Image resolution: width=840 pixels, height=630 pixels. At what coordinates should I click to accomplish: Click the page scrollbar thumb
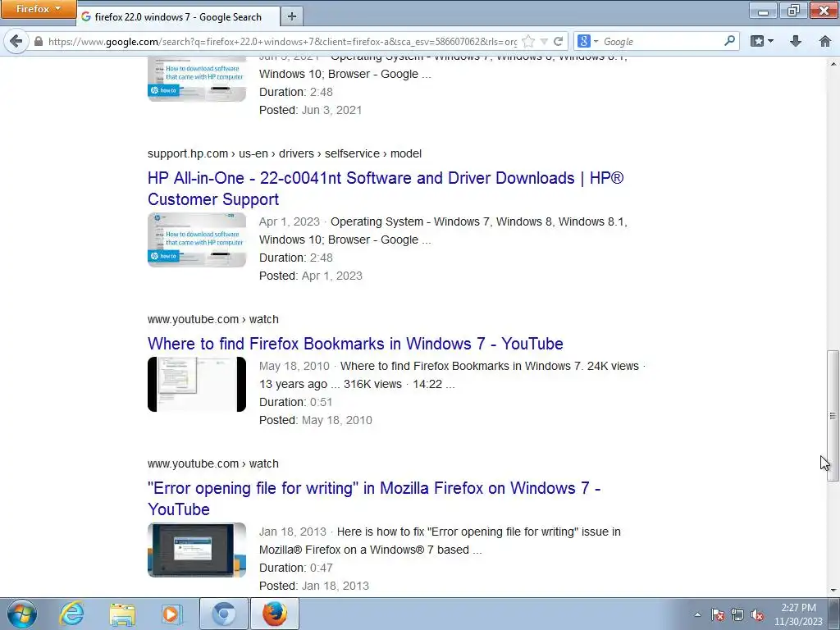tap(833, 416)
